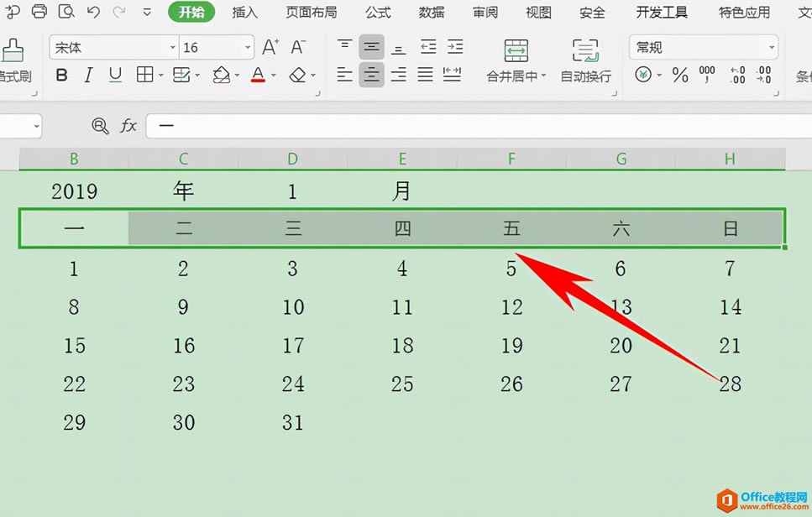Image resolution: width=812 pixels, height=517 pixels.
Task: Increase indent icon
Action: [x=455, y=47]
